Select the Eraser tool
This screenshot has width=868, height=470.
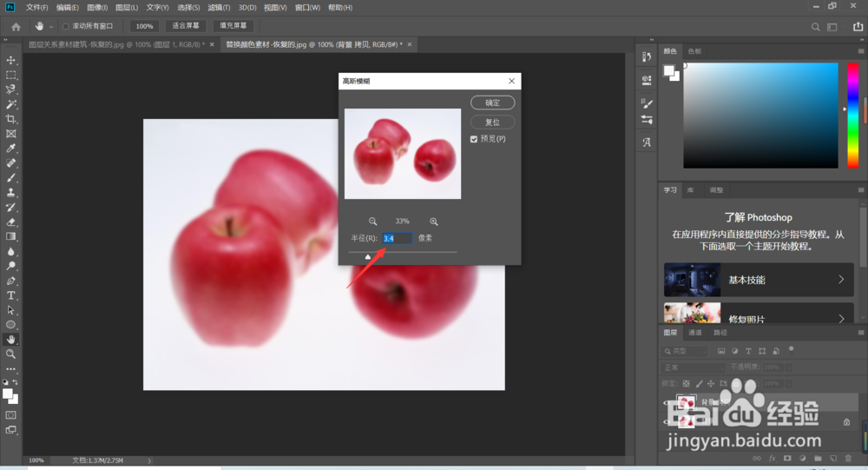coord(10,222)
